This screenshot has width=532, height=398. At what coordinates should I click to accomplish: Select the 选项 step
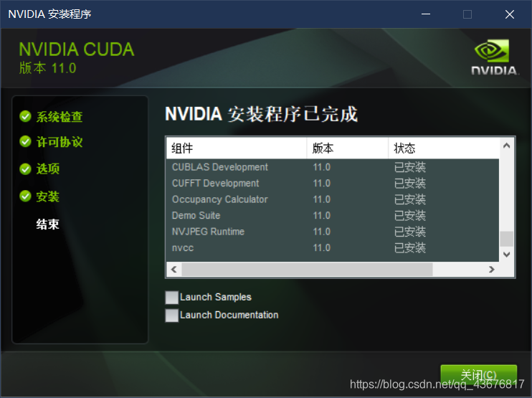pos(48,169)
